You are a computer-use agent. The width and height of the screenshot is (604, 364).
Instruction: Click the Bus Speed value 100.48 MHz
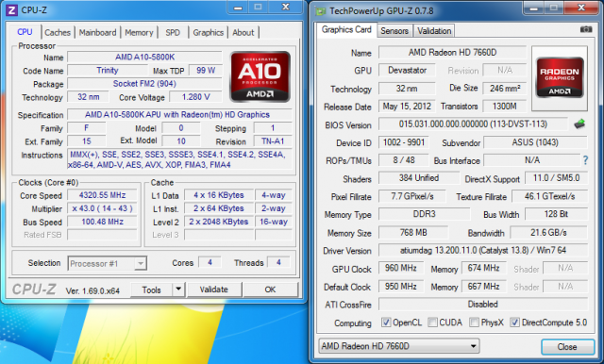[102, 222]
